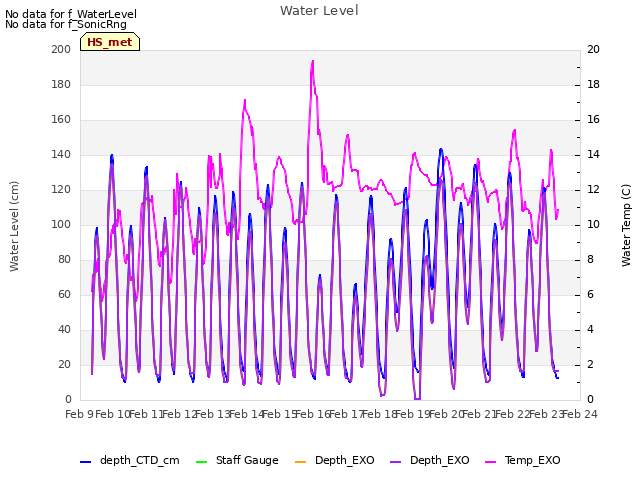Viewport: 640px width, 480px height.
Task: Click the 20 right y-axis tick label
Action: [x=593, y=49]
